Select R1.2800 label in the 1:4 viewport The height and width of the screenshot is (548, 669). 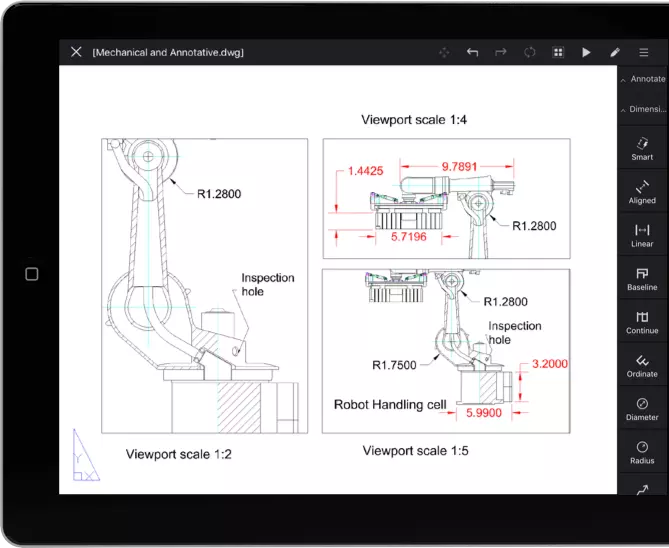[534, 226]
